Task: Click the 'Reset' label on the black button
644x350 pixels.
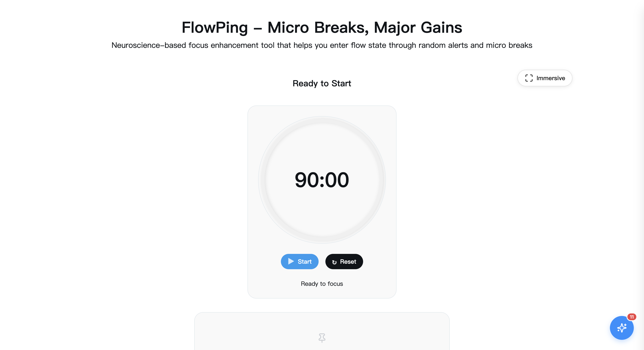Action: (x=348, y=262)
